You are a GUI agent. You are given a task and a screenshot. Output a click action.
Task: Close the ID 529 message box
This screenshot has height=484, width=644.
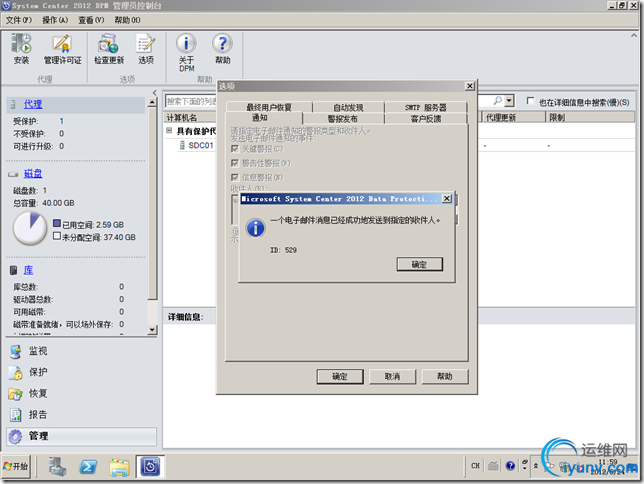pos(446,199)
